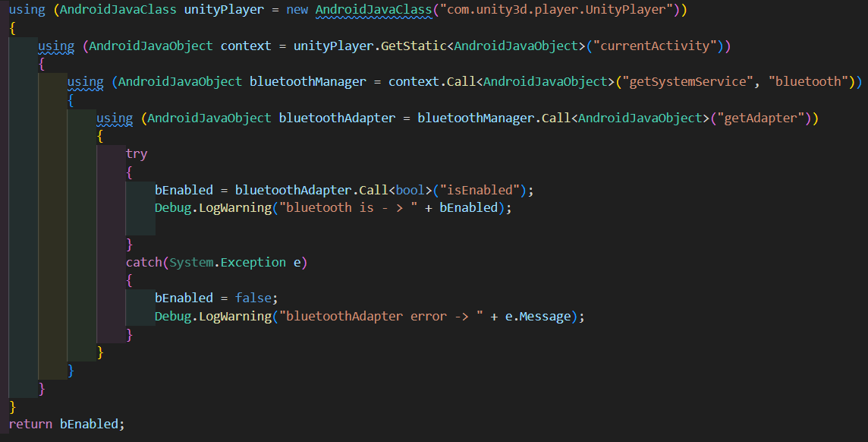Click context before .Call
The height and width of the screenshot is (442, 868).
(x=414, y=82)
